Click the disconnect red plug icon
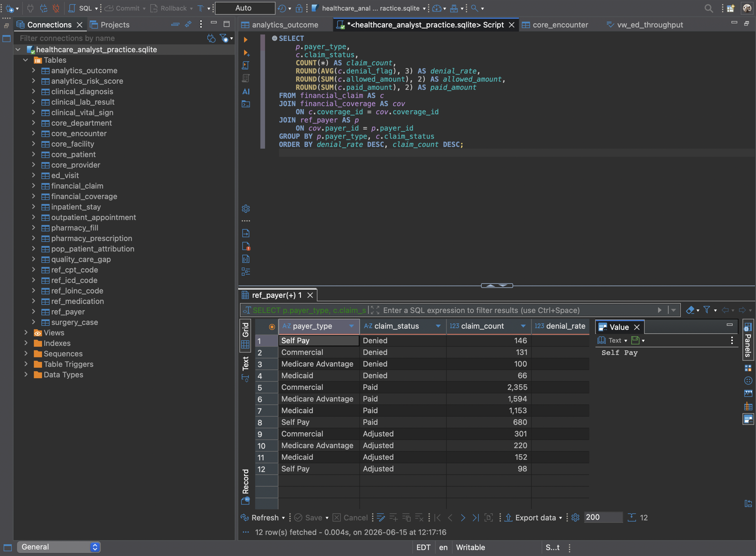This screenshot has height=556, width=756. [56, 8]
